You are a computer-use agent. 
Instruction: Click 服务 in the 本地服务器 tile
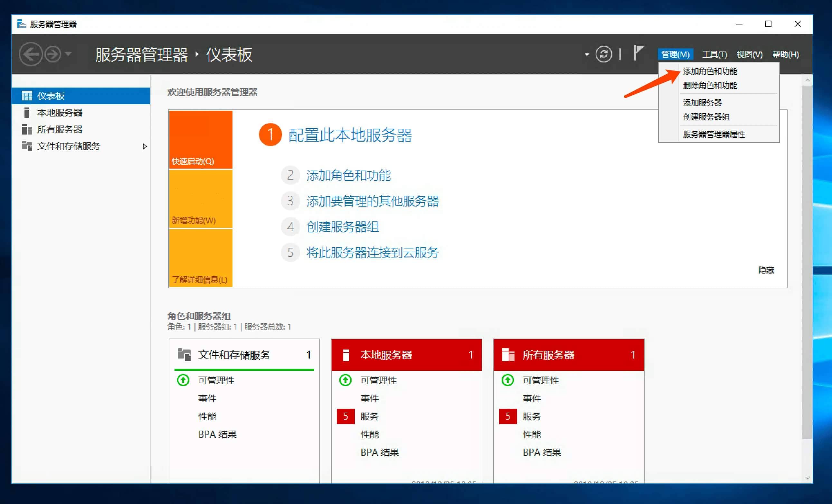pos(370,416)
